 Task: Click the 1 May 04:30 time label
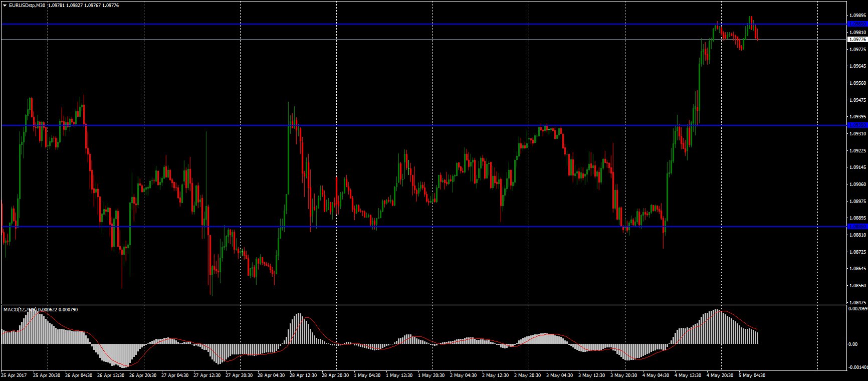[x=366, y=375]
